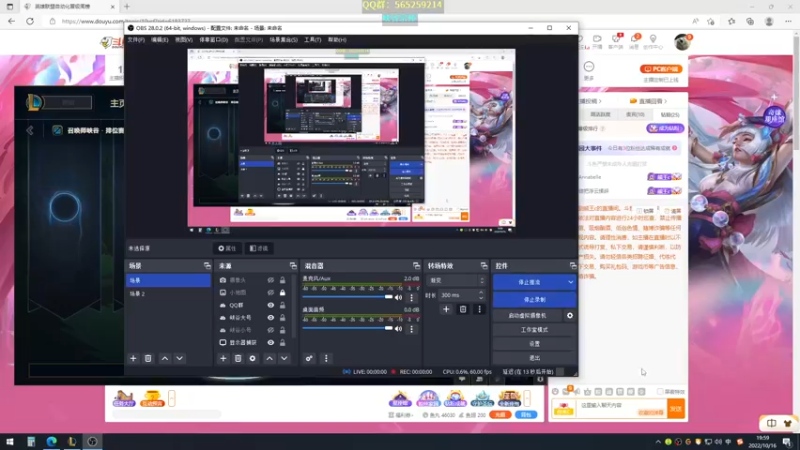Open the 场景集合(S) menu in OBS
The height and width of the screenshot is (450, 800).
284,40
